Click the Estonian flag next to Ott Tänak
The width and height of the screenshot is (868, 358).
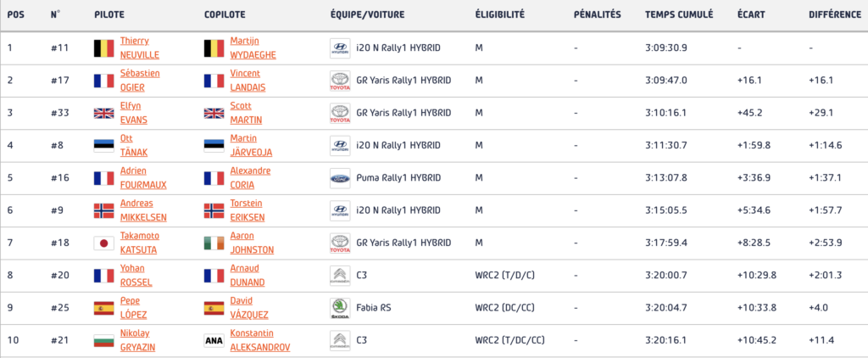pos(103,146)
